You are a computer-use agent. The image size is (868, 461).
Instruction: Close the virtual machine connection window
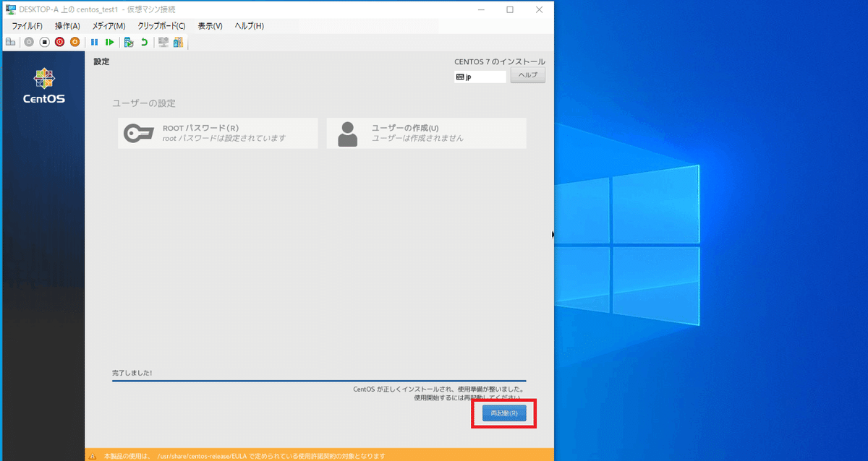pos(539,9)
